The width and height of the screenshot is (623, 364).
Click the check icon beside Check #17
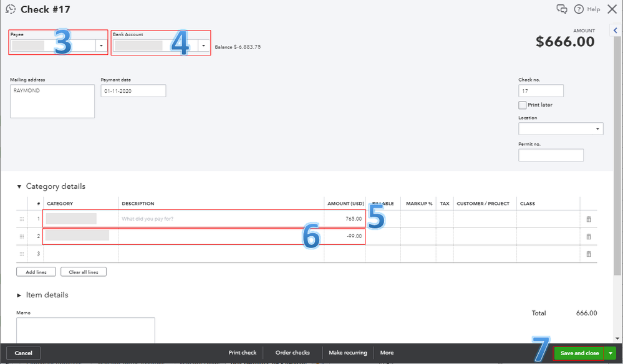coord(11,9)
